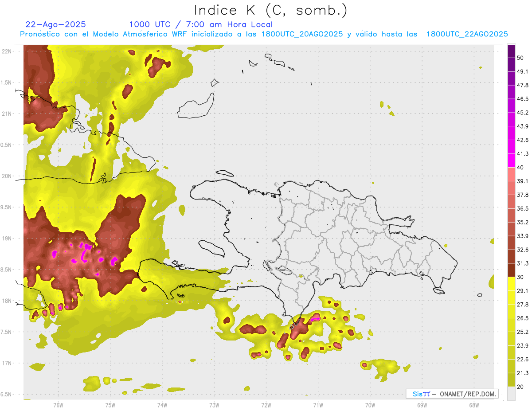
Task: Click the '31.3' colorbar value
Action: (523, 263)
